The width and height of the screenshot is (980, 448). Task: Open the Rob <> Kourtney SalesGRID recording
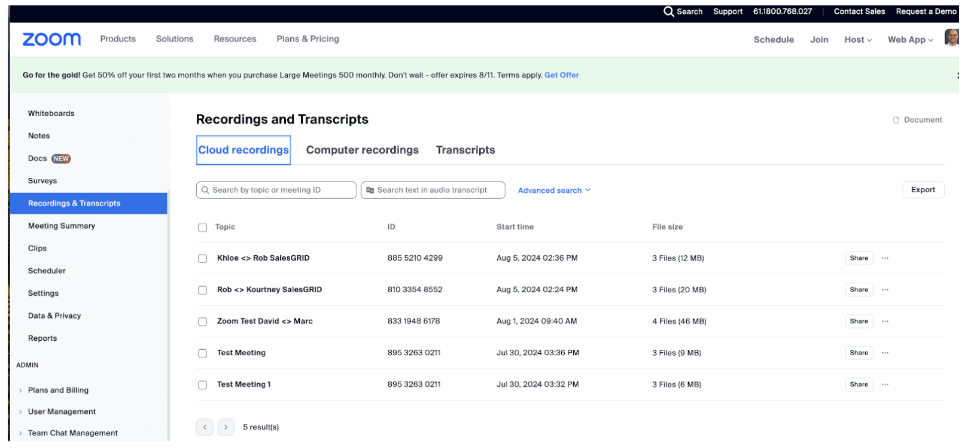point(269,290)
